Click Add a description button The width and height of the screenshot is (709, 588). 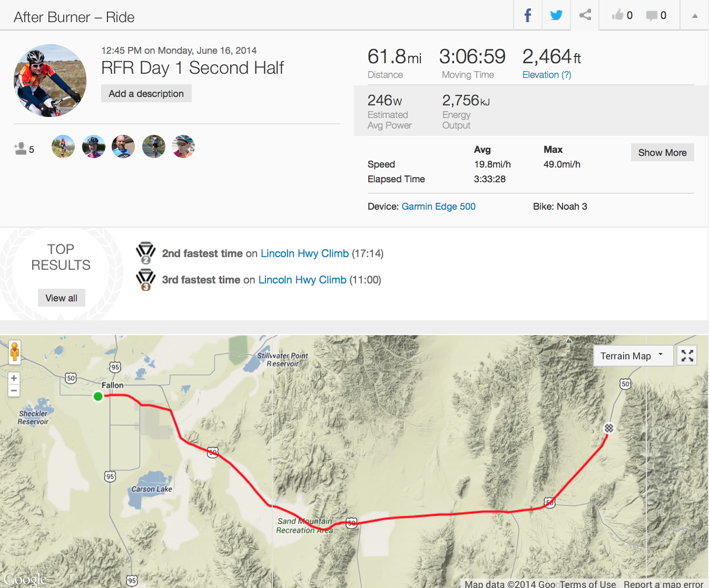[x=146, y=93]
